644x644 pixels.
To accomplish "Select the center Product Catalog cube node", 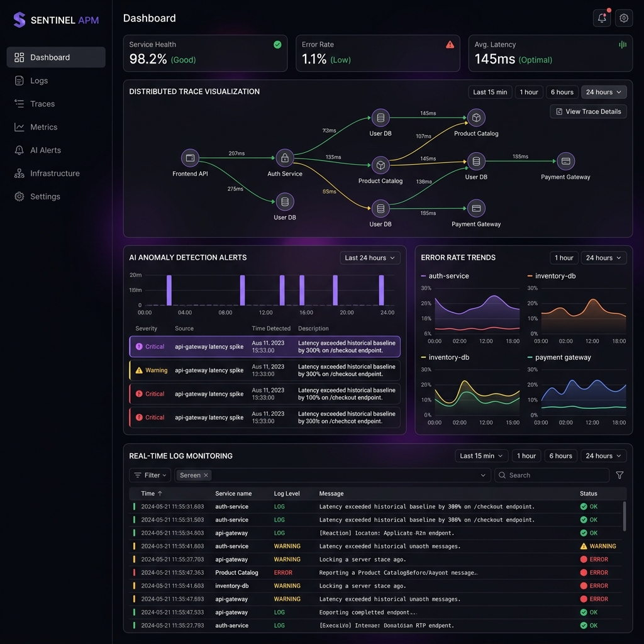I will [x=380, y=165].
